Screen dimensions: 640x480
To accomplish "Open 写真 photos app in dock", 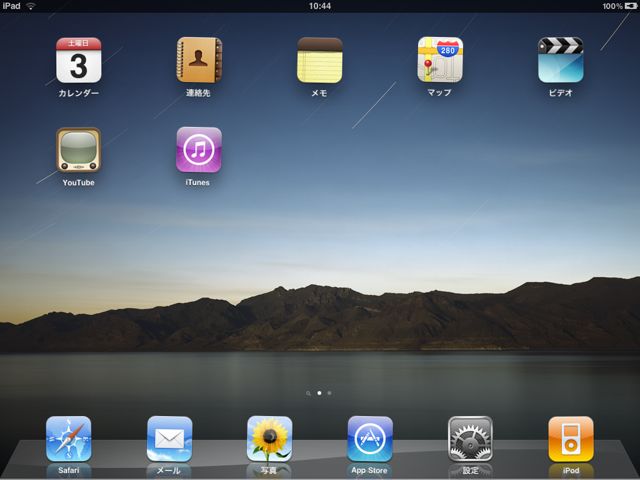I will pyautogui.click(x=269, y=439).
